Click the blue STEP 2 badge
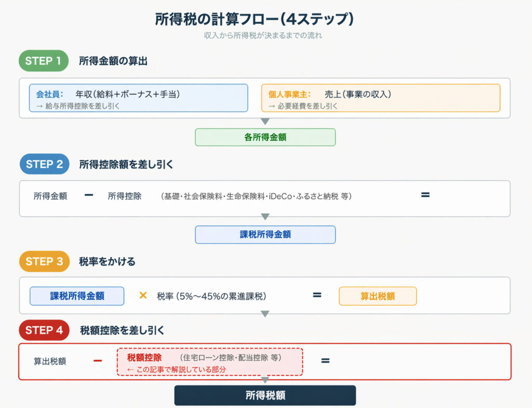 tap(45, 164)
